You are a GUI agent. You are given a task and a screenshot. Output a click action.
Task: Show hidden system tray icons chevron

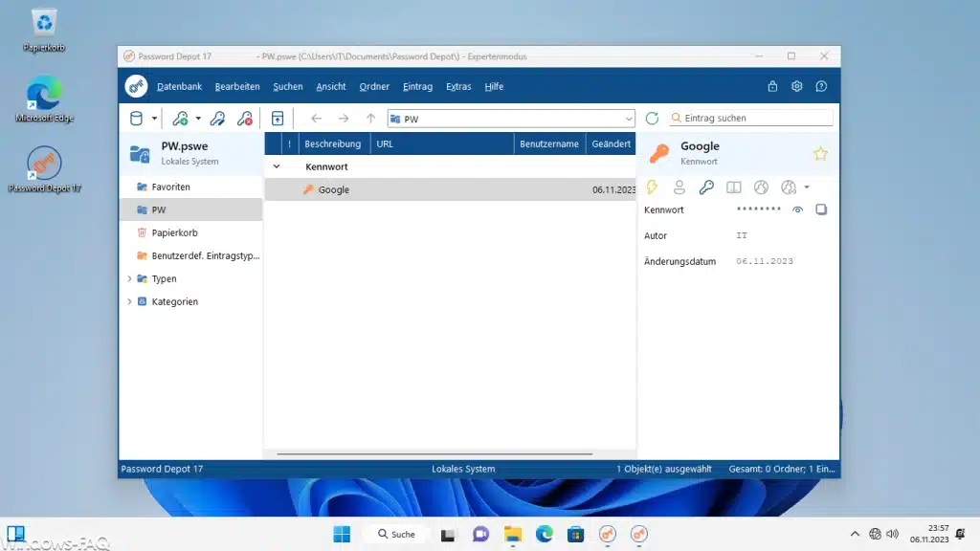click(855, 534)
